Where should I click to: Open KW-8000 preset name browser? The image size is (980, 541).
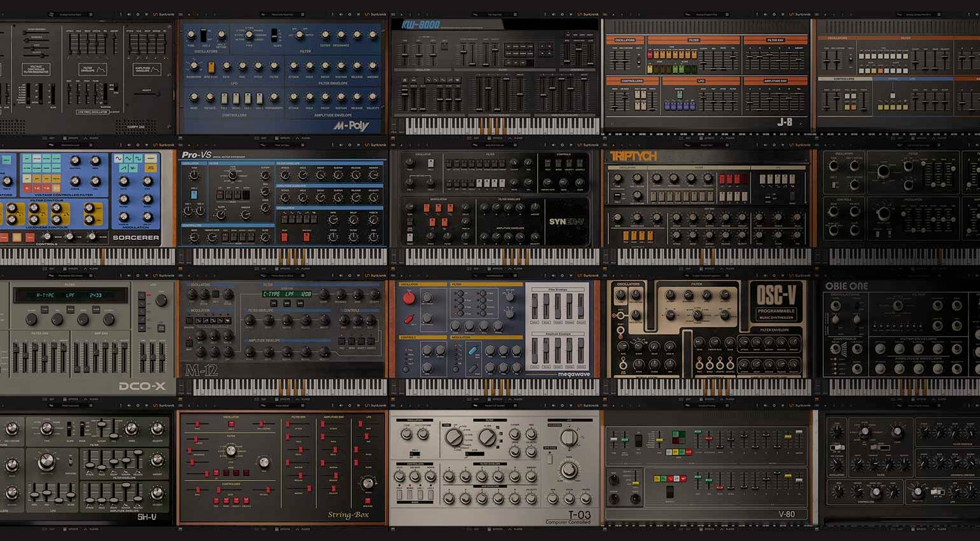click(494, 14)
